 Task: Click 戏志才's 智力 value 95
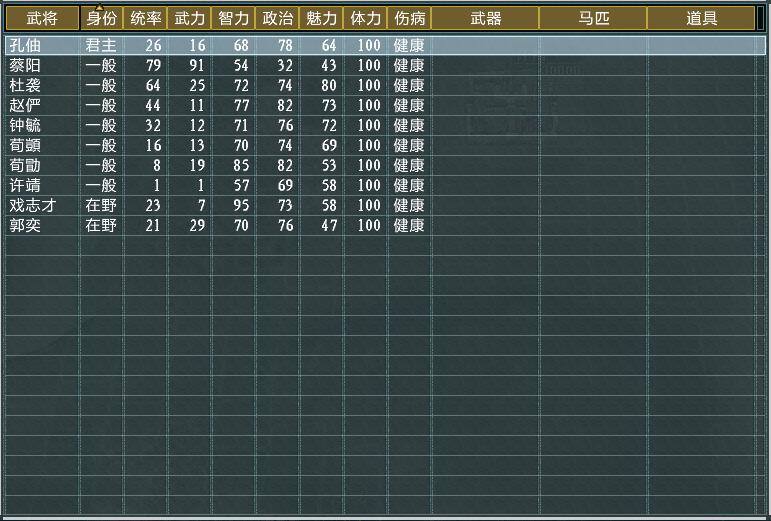pos(241,205)
